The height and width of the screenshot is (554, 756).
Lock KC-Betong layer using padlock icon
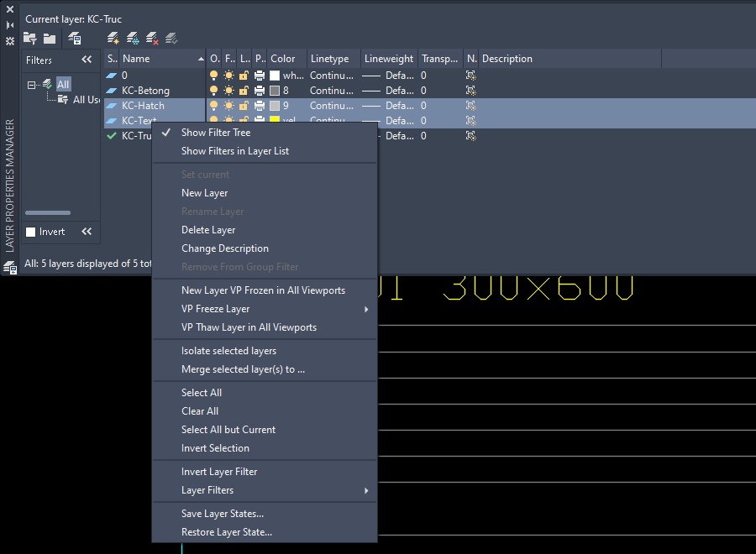point(244,91)
